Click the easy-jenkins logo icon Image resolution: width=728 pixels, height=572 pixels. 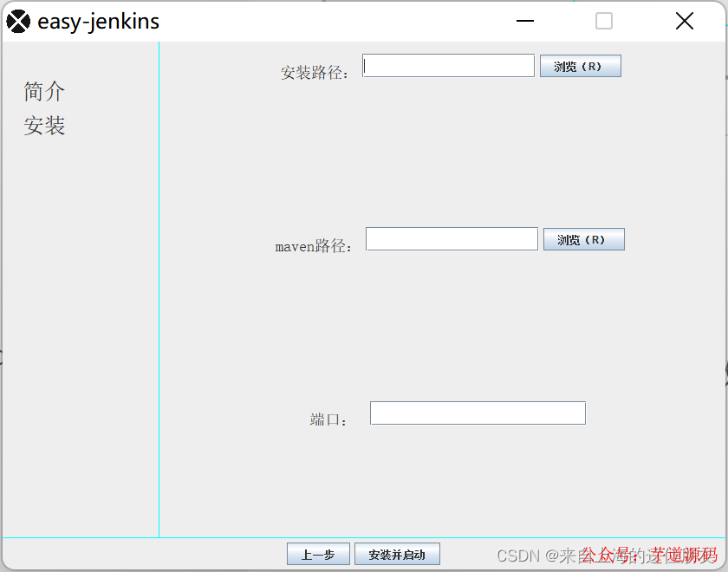coord(18,20)
